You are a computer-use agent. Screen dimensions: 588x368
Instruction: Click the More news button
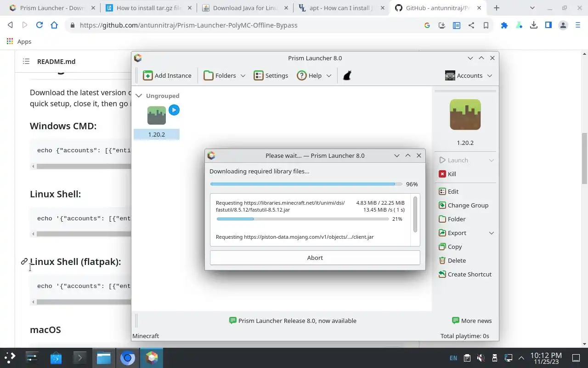pos(471,321)
